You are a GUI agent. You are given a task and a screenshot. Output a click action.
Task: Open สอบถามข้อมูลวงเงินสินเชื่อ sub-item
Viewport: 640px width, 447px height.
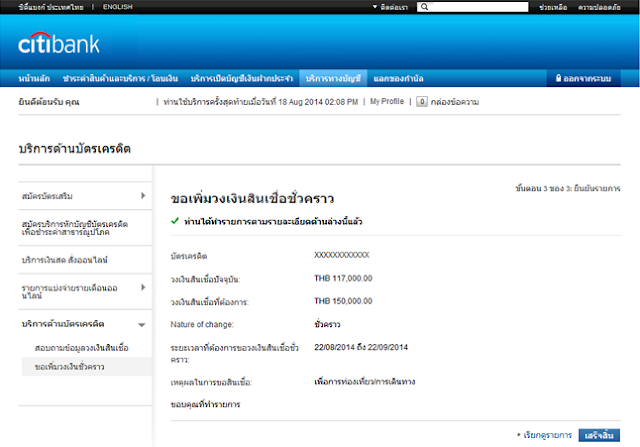82,348
